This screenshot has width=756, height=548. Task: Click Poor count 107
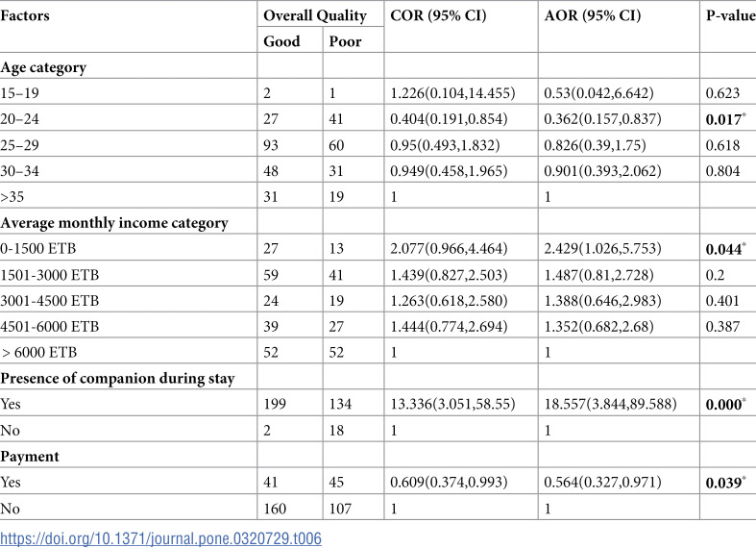[x=340, y=509]
